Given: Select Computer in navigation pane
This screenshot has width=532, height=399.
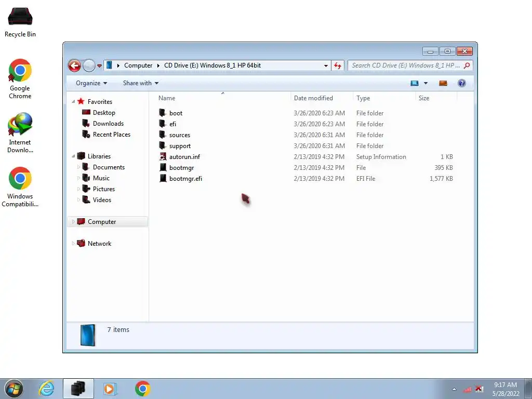Looking at the screenshot, I should [x=102, y=221].
